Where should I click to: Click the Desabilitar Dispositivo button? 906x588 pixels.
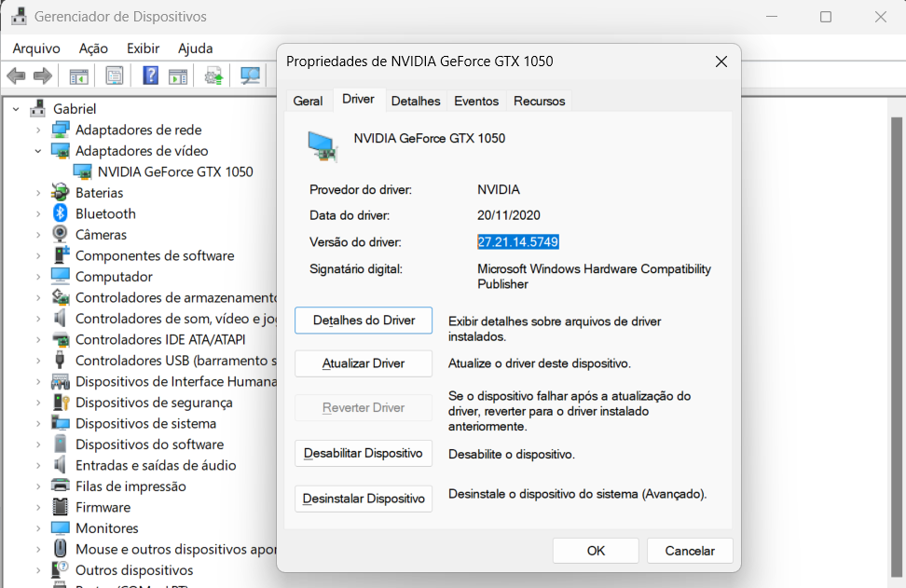coord(364,454)
